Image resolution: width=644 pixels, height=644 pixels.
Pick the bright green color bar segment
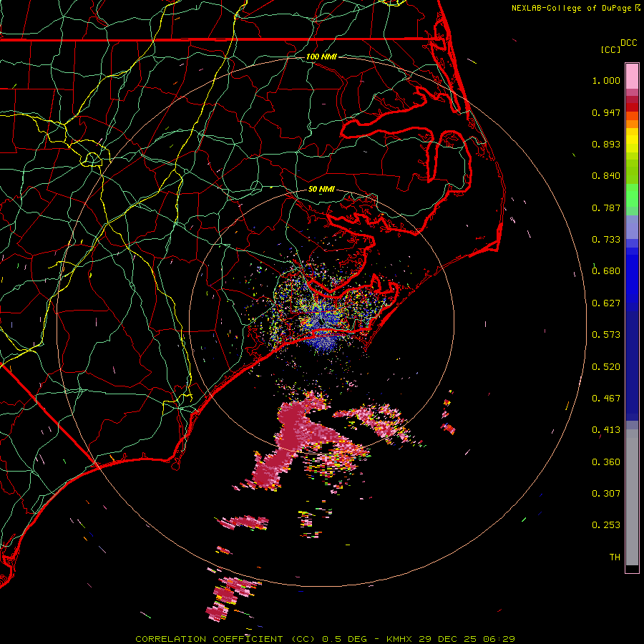(x=632, y=195)
